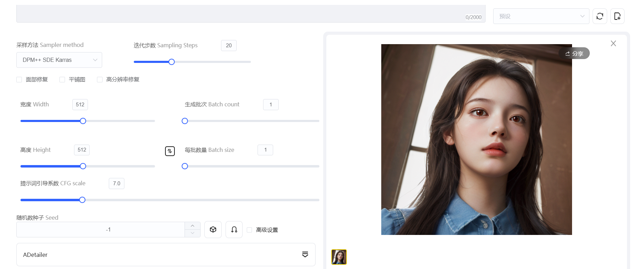Enable the 面部修复 checkbox
The height and width of the screenshot is (269, 644).
point(19,80)
